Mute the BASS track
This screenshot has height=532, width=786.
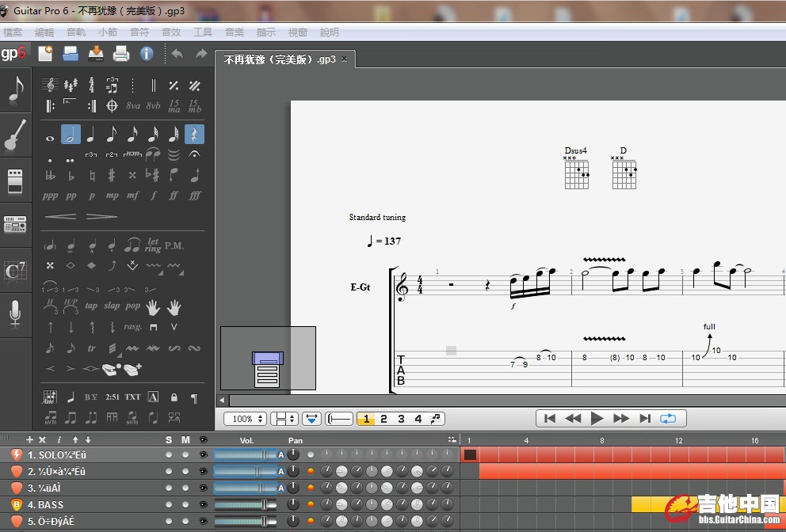[x=185, y=504]
